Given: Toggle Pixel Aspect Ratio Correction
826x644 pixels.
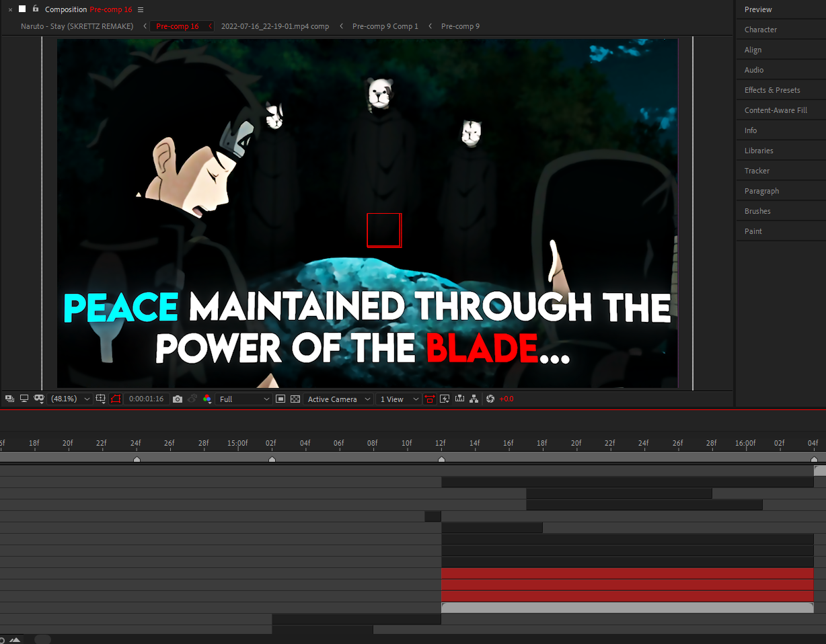Looking at the screenshot, I should 430,399.
